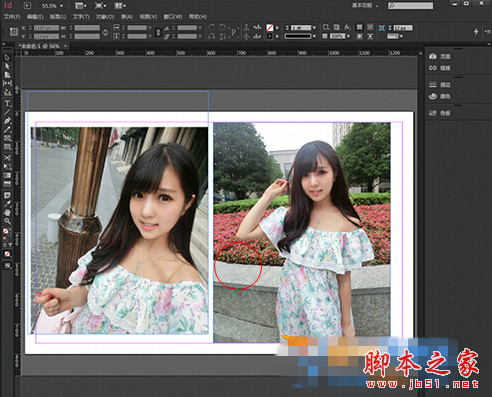The image size is (492, 397).
Task: Open the 色板 Swatches panel
Action: 440,113
